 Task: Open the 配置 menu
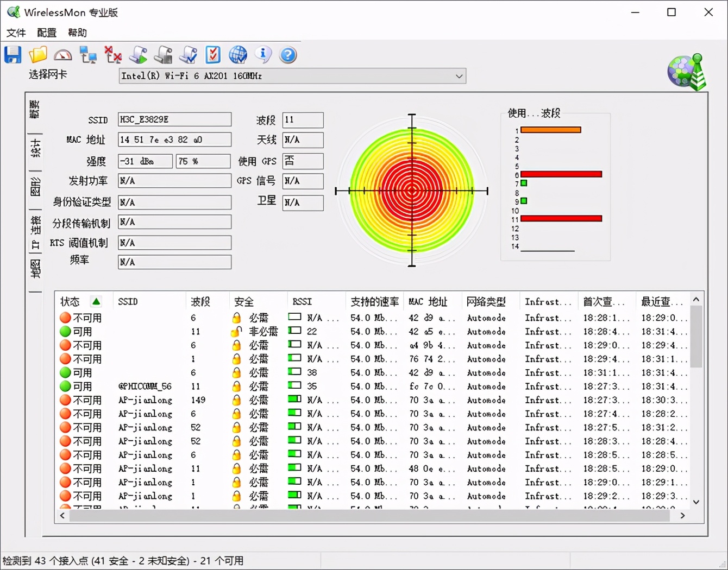coord(47,33)
